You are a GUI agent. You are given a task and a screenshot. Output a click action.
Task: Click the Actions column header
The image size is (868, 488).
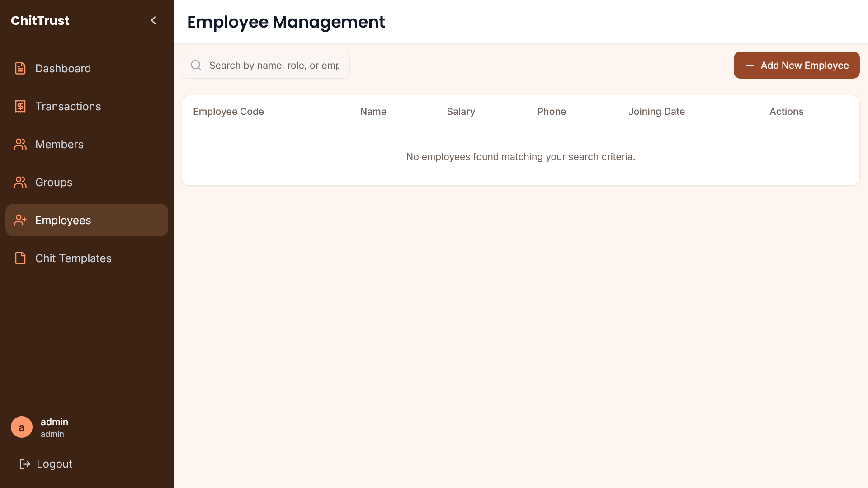[786, 112]
